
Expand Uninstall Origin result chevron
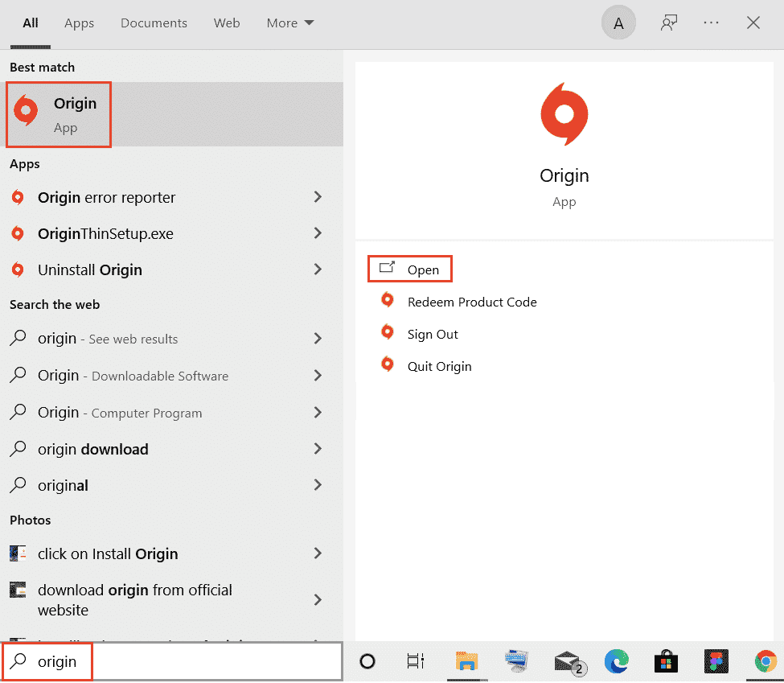318,269
